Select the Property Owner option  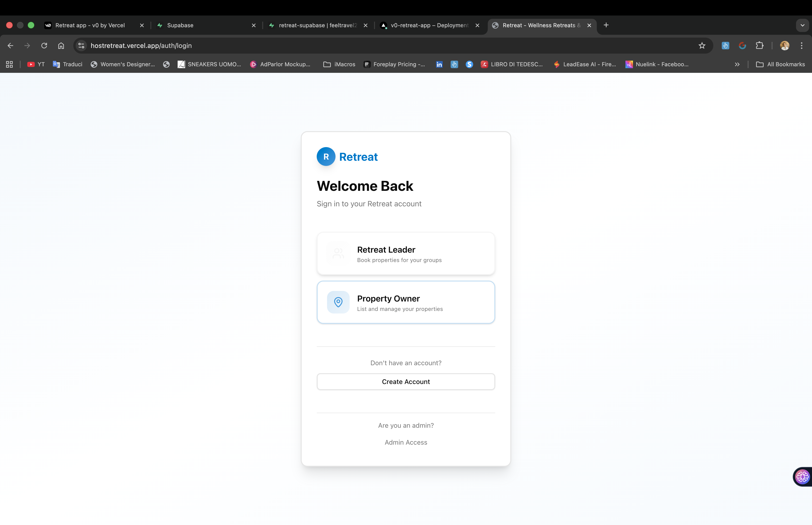(x=406, y=302)
